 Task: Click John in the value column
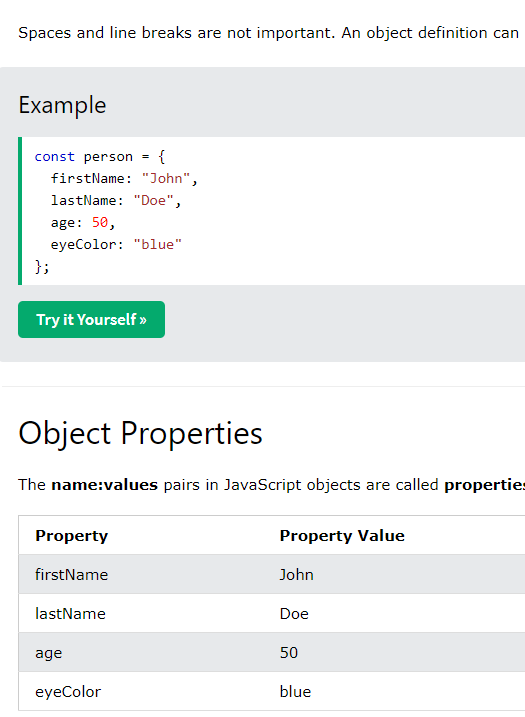click(296, 574)
